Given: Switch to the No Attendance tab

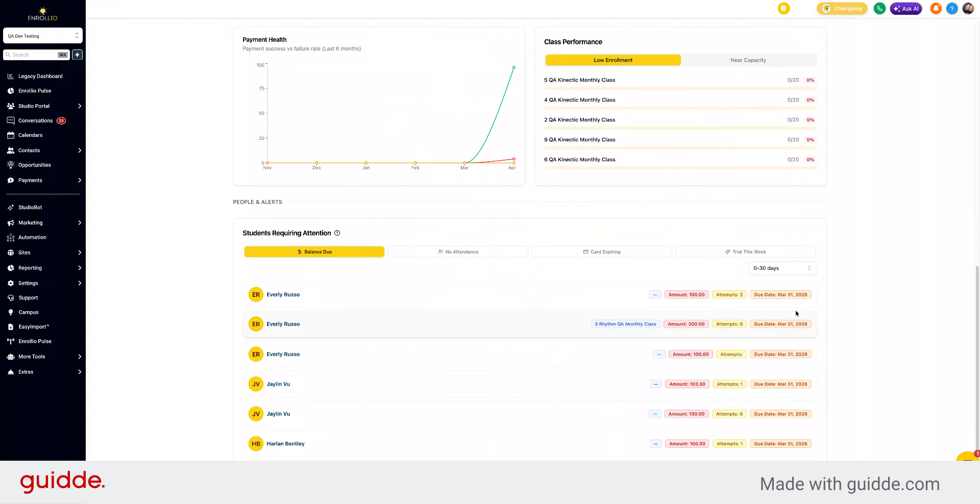Looking at the screenshot, I should pyautogui.click(x=458, y=251).
